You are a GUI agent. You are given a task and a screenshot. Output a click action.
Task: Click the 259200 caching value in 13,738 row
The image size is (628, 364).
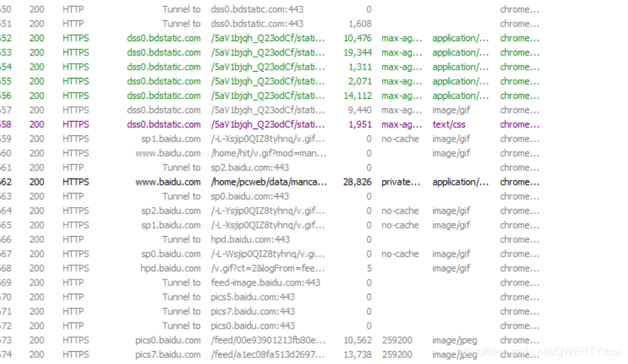point(397,355)
